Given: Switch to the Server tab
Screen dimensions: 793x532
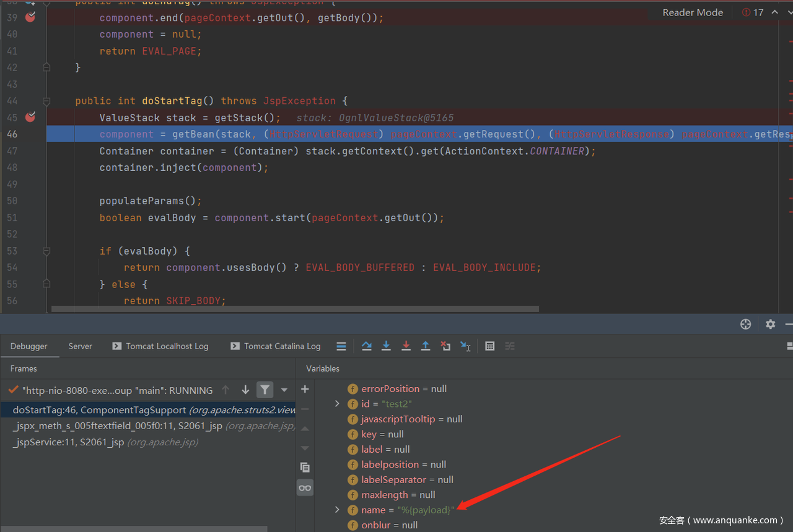Looking at the screenshot, I should pyautogui.click(x=80, y=346).
